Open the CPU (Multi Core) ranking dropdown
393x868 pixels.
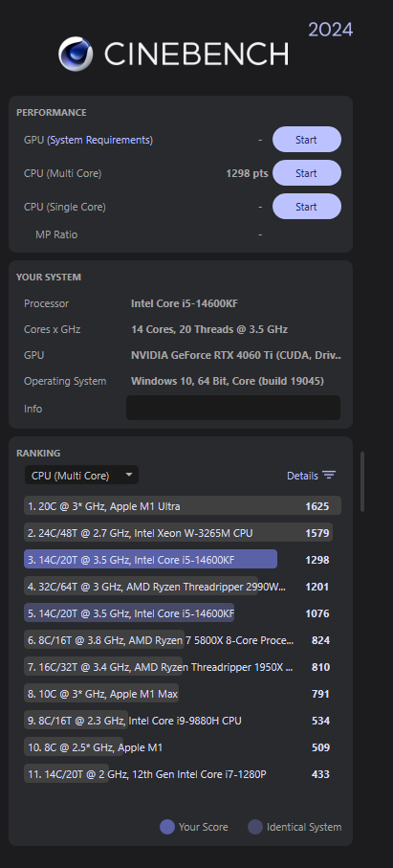[82, 476]
